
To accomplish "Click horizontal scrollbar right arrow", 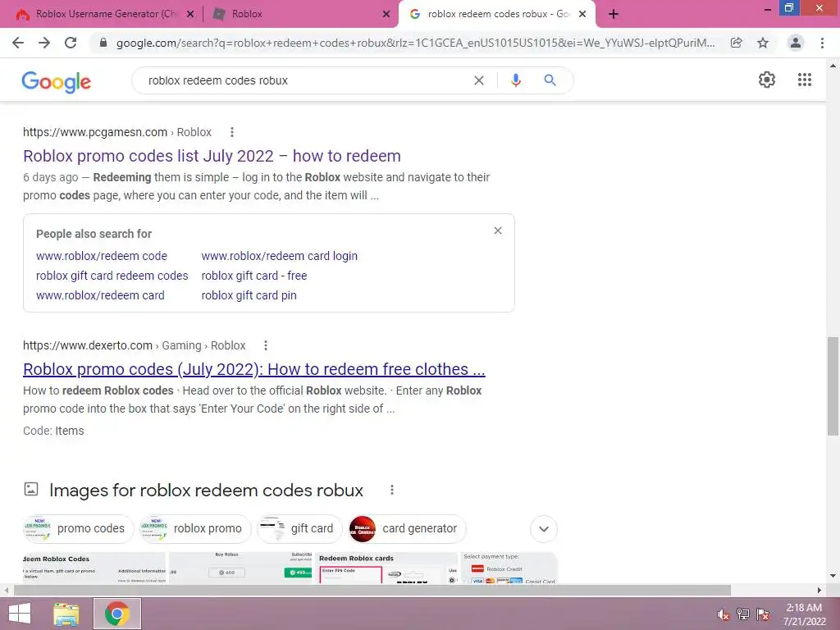I will [819, 591].
